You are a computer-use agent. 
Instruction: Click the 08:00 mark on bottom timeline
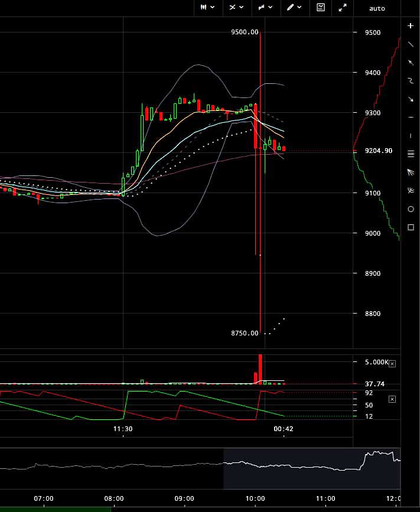pos(114,498)
